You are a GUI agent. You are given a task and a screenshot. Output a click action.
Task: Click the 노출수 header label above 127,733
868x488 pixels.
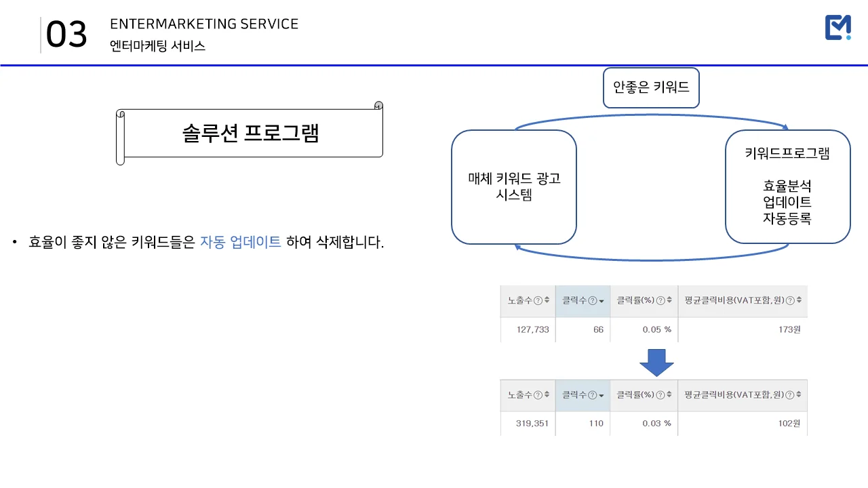click(520, 300)
